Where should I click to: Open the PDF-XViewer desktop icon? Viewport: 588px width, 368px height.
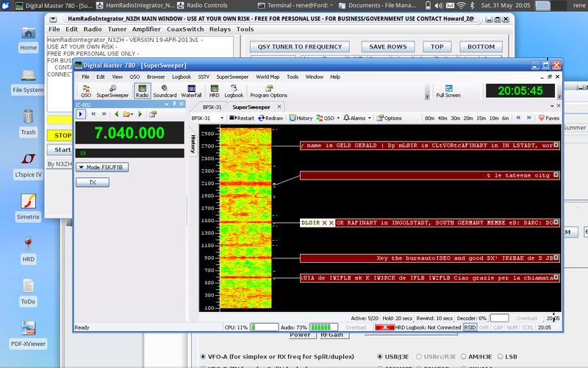[28, 334]
